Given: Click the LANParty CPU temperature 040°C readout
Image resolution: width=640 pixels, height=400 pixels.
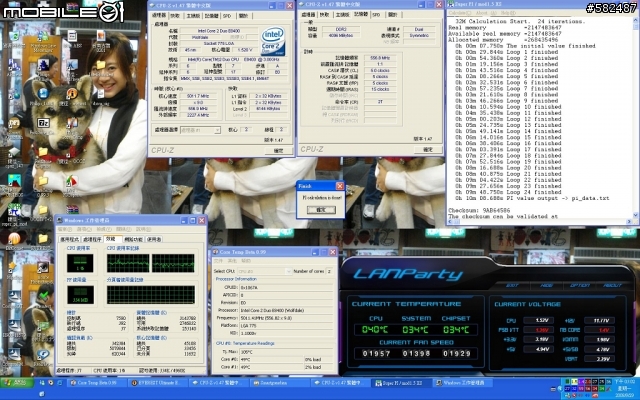Looking at the screenshot, I should point(375,329).
